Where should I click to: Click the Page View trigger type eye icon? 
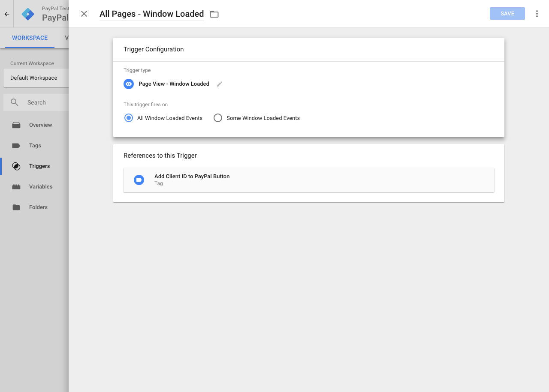129,84
